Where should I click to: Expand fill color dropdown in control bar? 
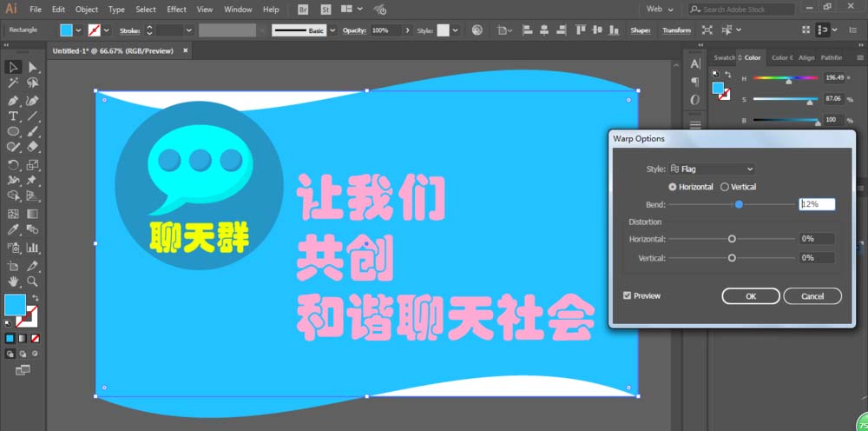78,30
